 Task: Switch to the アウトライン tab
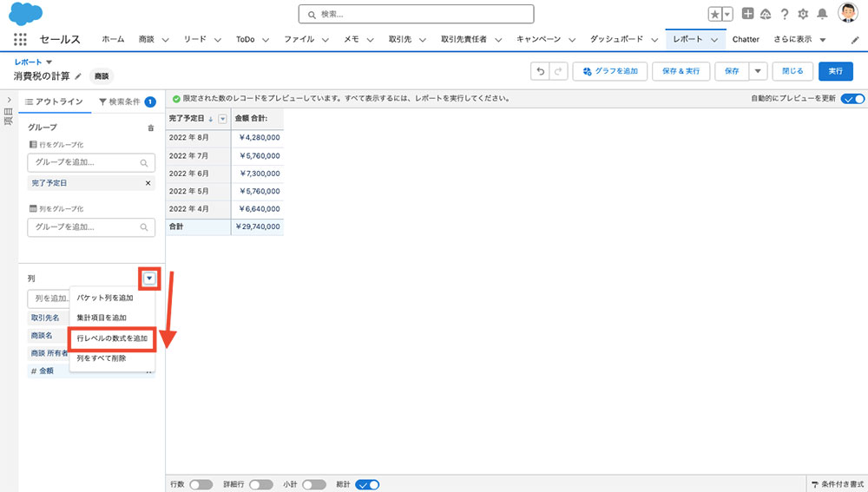[x=54, y=102]
